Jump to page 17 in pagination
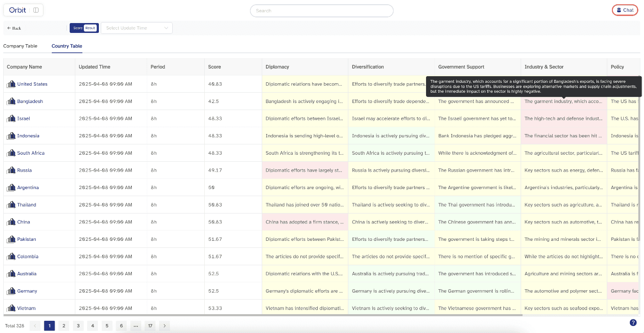Screen dimensions: 644x333 [x=150, y=325]
